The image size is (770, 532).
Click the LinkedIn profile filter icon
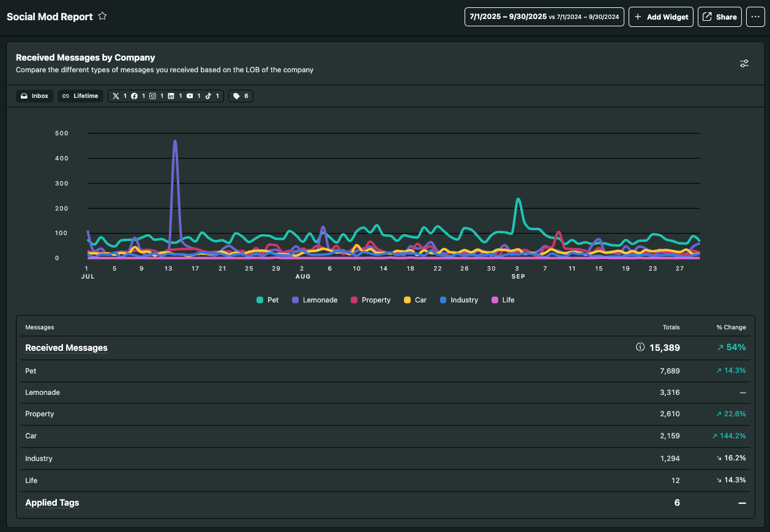(171, 96)
